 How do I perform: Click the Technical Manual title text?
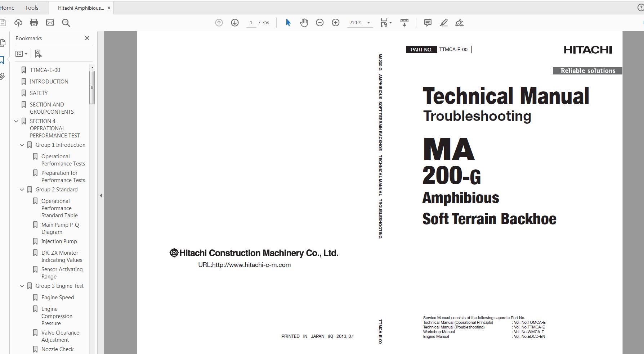(506, 96)
